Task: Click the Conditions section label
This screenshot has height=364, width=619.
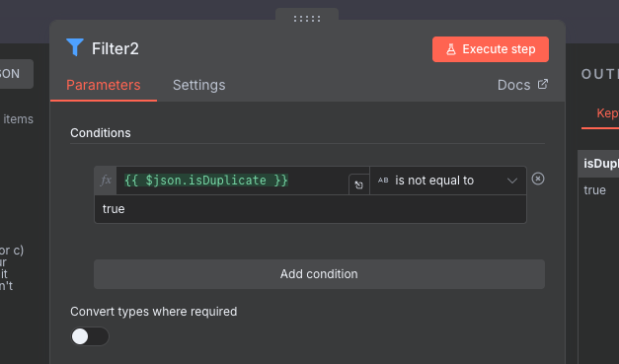Action: pos(101,133)
